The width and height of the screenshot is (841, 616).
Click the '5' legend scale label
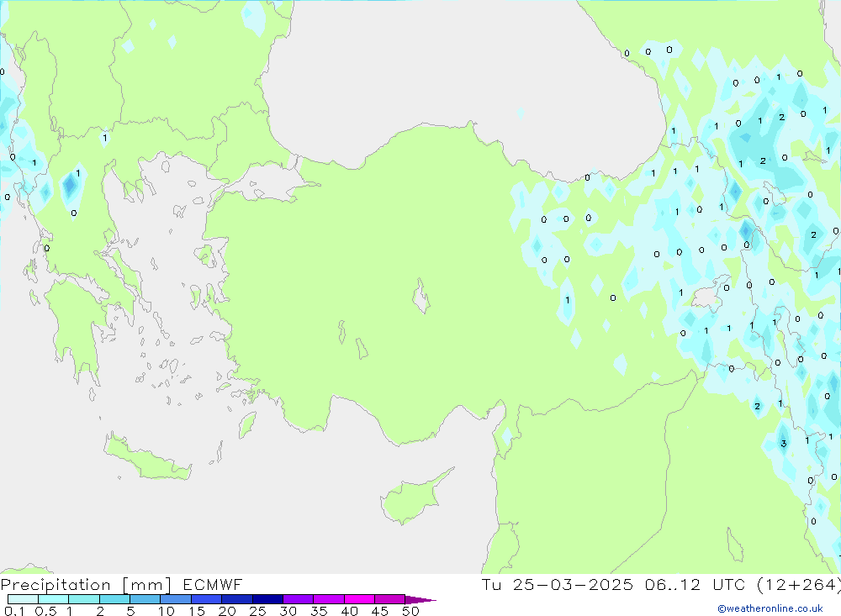pyautogui.click(x=130, y=611)
